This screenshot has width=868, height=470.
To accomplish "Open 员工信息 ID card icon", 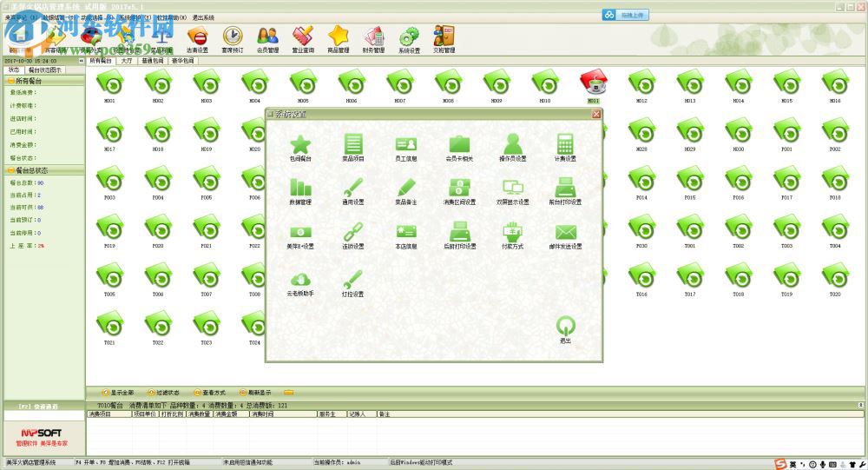I will click(405, 145).
